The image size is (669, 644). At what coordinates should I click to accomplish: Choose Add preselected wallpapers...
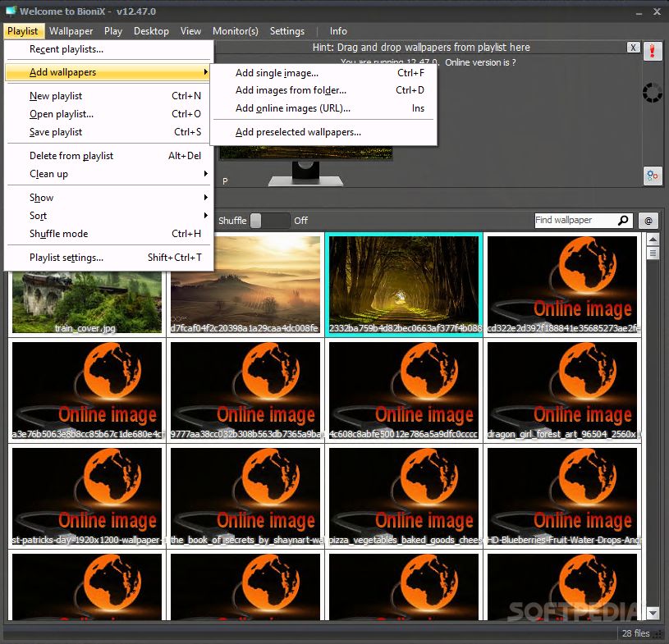[323, 132]
